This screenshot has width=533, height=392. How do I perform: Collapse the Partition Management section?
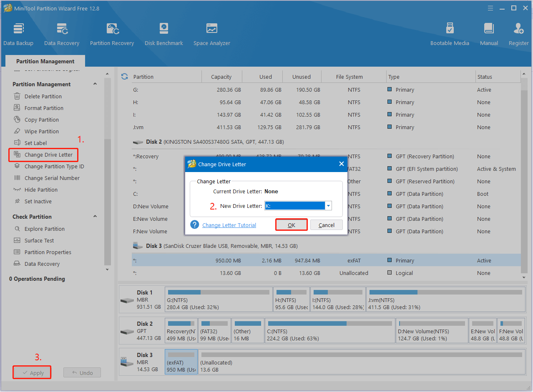(x=95, y=84)
